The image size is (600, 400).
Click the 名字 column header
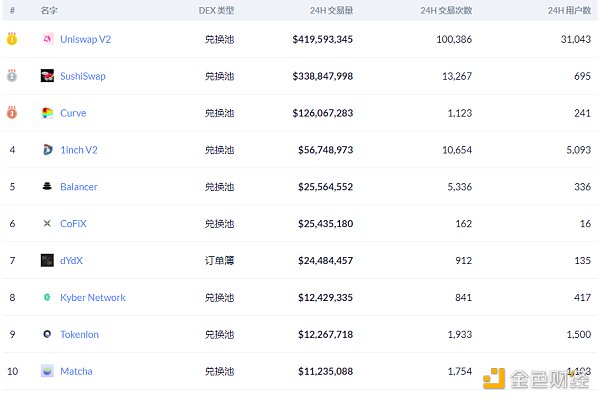(x=49, y=10)
